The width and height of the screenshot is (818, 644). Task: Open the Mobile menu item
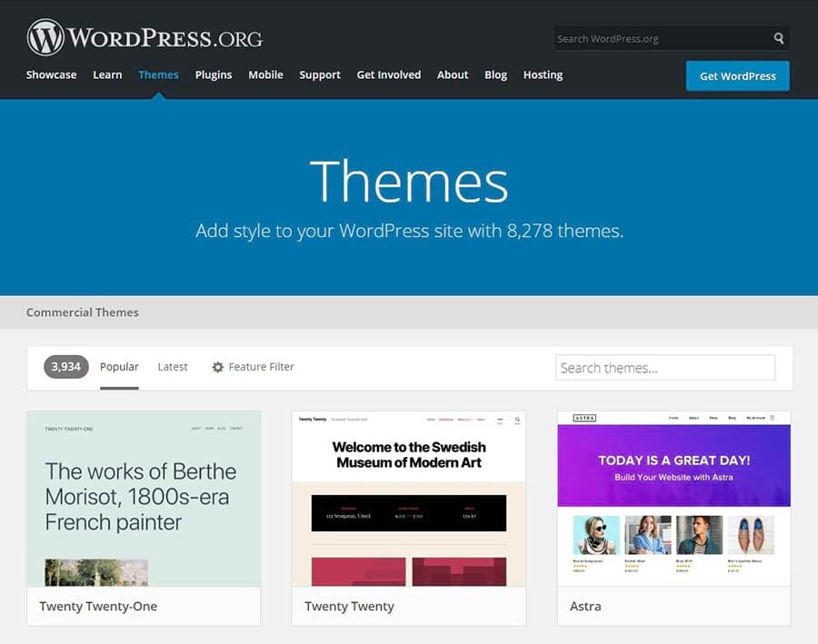[x=265, y=74]
